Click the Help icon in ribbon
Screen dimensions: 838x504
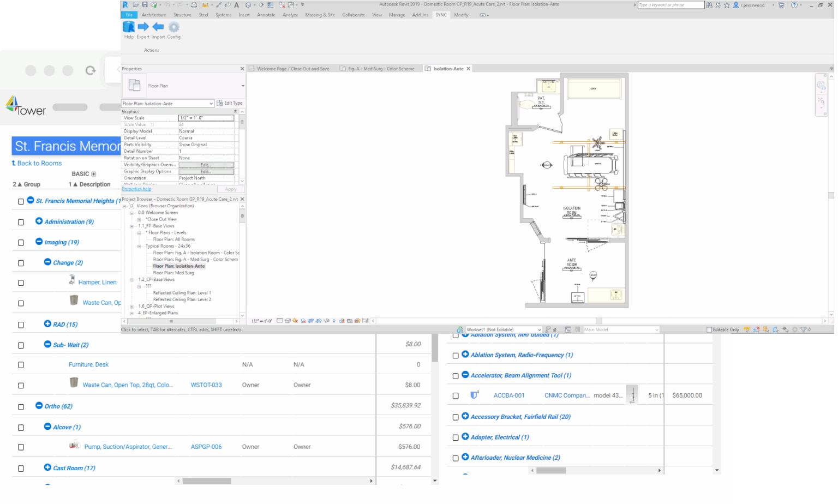coord(129,27)
